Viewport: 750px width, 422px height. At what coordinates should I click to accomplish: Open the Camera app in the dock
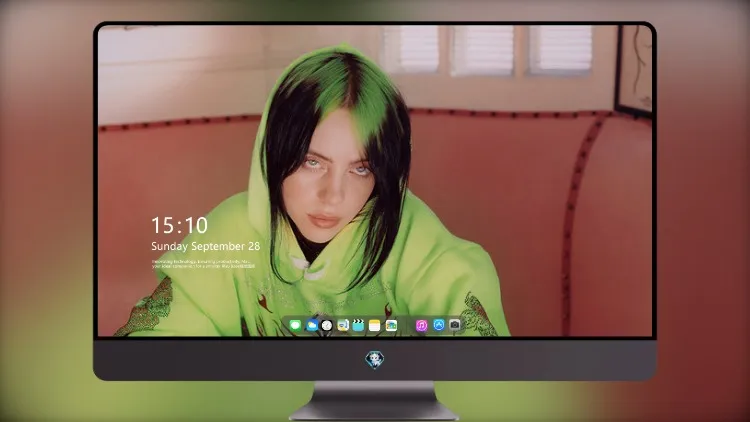(454, 325)
